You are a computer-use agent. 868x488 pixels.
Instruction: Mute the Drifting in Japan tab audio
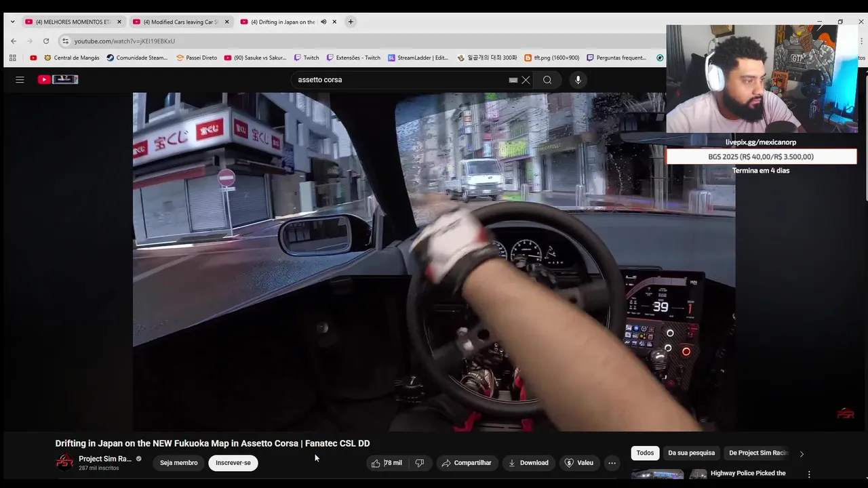click(x=323, y=22)
